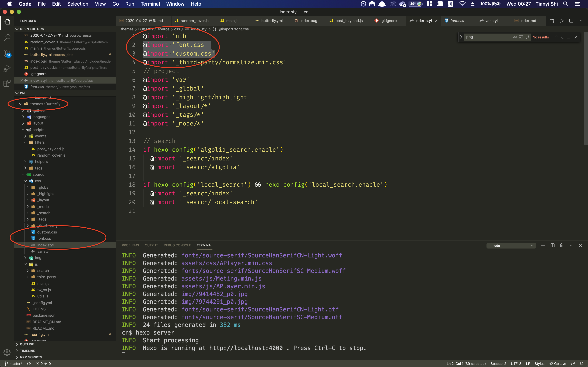Kill the terminal using the trash icon

[562, 245]
